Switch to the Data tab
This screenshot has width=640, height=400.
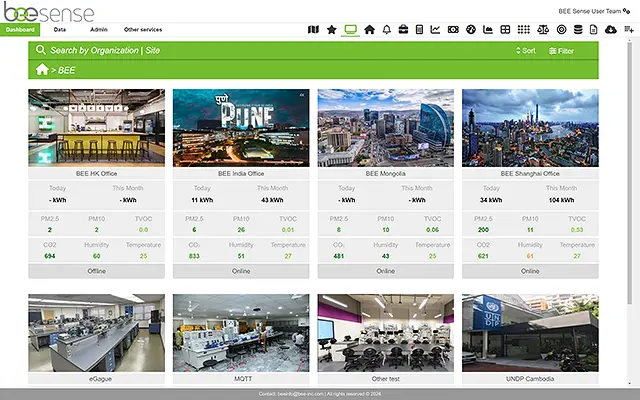[x=60, y=30]
